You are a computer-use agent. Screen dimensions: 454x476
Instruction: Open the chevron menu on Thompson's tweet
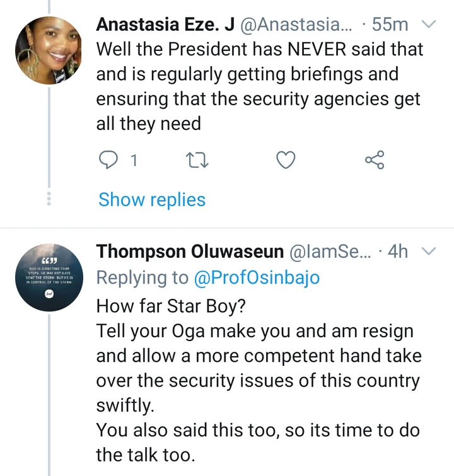click(x=428, y=252)
